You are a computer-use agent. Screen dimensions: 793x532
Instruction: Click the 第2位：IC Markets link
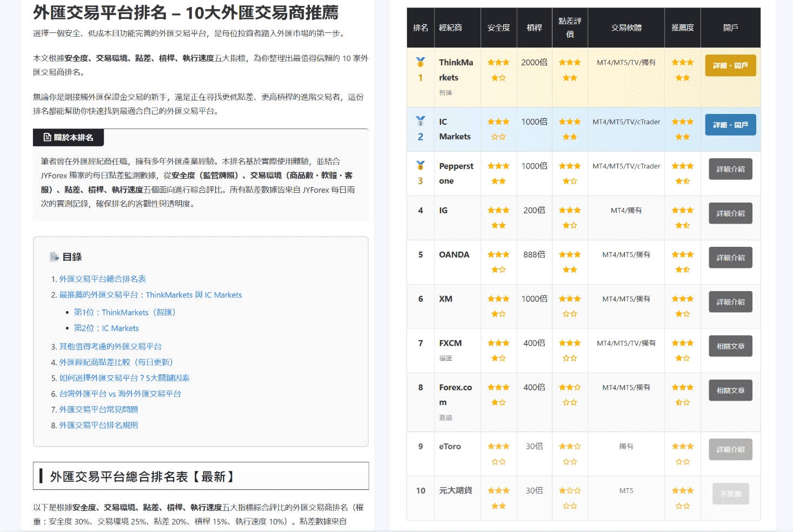point(106,328)
